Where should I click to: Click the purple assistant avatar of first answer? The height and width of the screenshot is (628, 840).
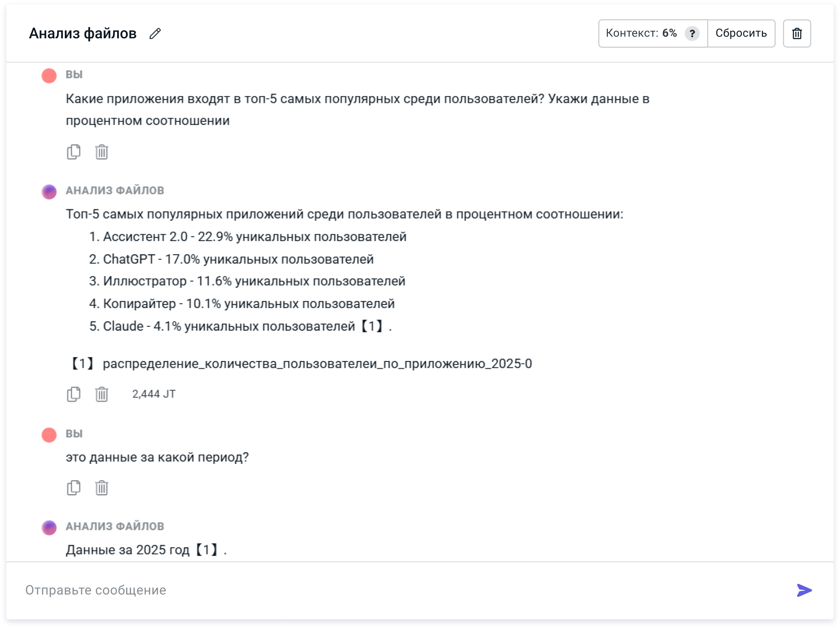[x=49, y=191]
